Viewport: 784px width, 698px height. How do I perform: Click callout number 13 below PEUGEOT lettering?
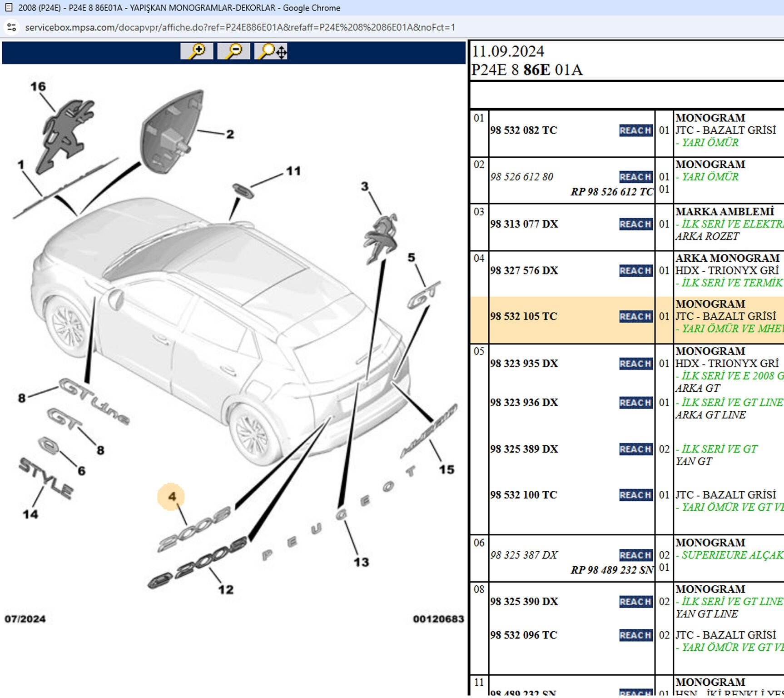[x=362, y=563]
